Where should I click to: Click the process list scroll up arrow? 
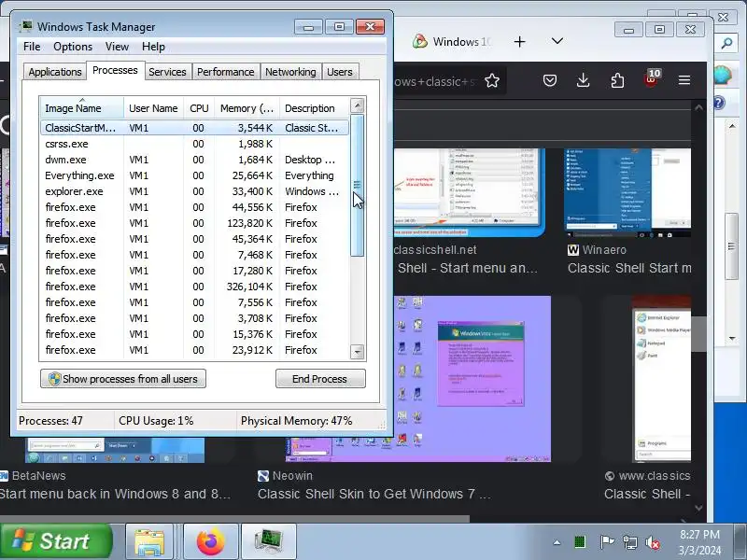point(358,105)
